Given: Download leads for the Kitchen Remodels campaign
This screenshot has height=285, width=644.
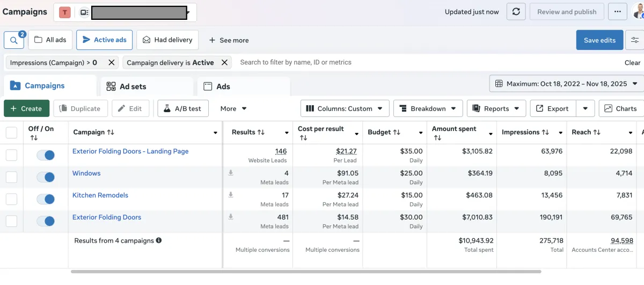Looking at the screenshot, I should coord(231,195).
